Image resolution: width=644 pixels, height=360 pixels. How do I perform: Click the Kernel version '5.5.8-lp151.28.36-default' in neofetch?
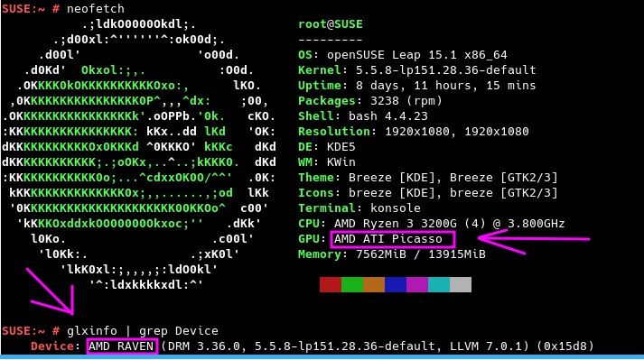445,70
